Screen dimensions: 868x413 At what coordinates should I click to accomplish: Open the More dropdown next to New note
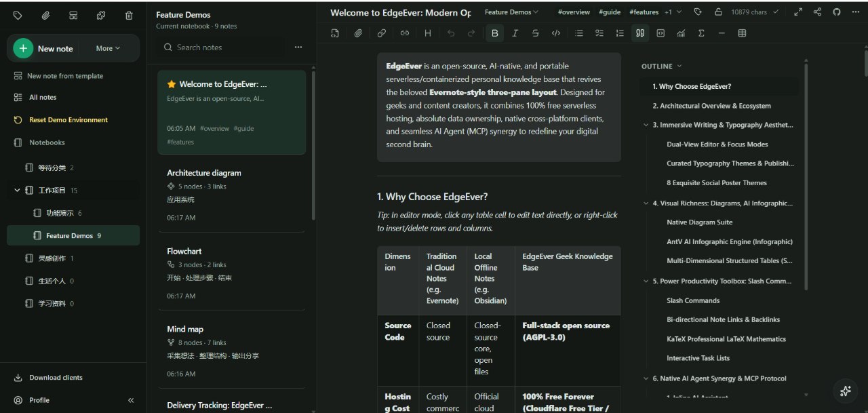point(108,48)
